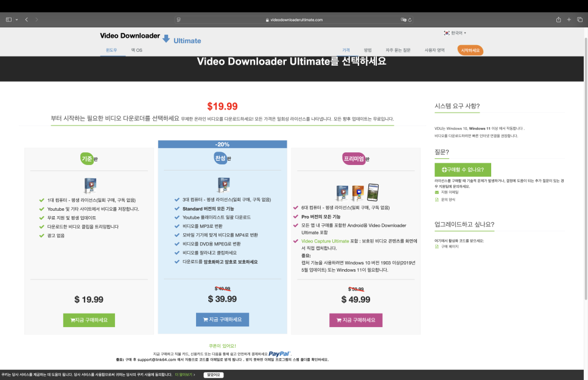Select the 맥 OS tab

pyautogui.click(x=136, y=50)
